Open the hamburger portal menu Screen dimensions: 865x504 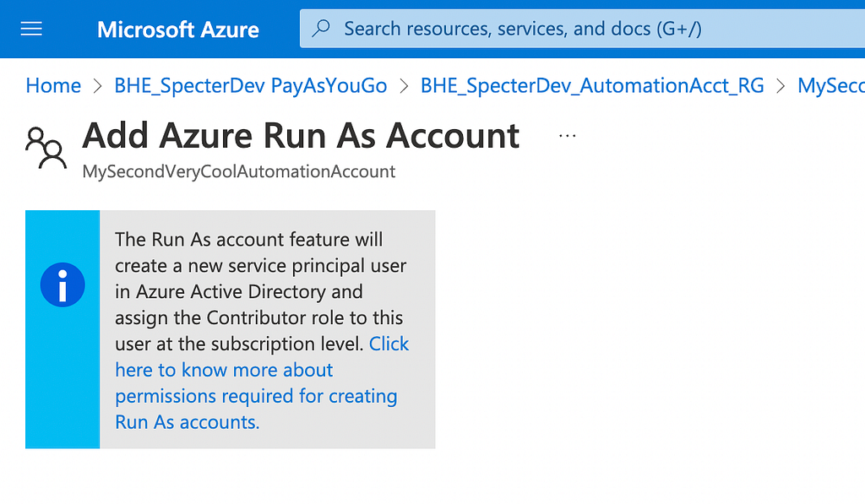(31, 29)
